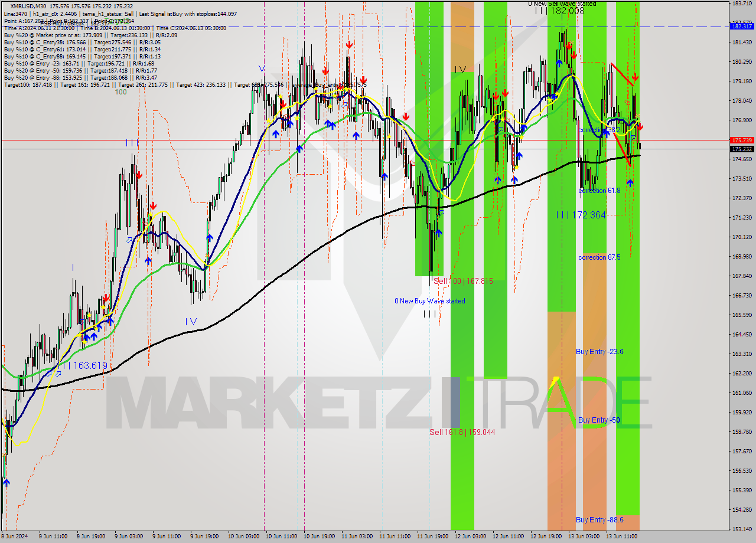Click the 165.590 price axis value
Viewport: 756px width, 543px height.
[742, 315]
